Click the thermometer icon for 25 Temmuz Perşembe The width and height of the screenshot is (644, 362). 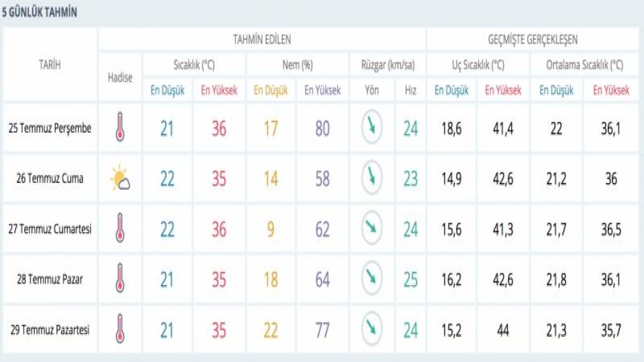coord(120,127)
